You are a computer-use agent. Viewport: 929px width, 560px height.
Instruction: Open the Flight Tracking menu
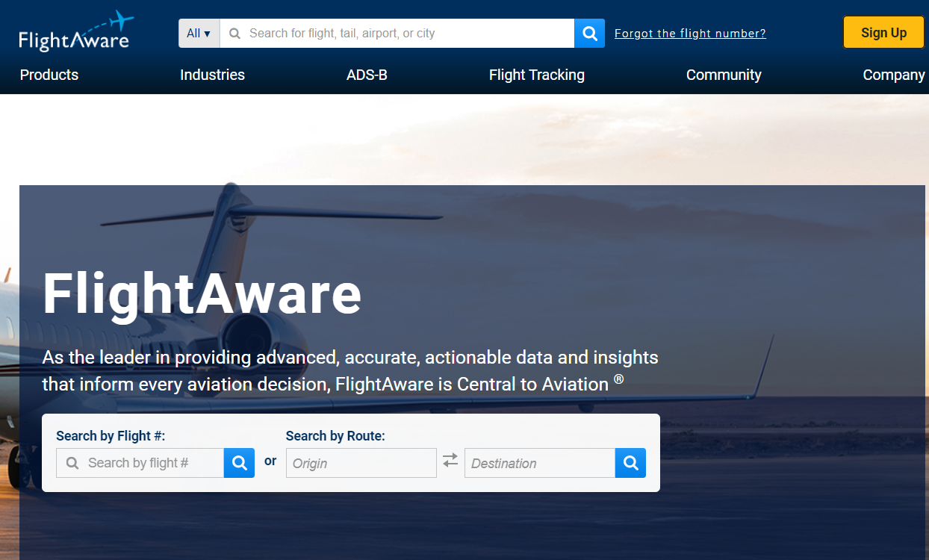click(537, 75)
